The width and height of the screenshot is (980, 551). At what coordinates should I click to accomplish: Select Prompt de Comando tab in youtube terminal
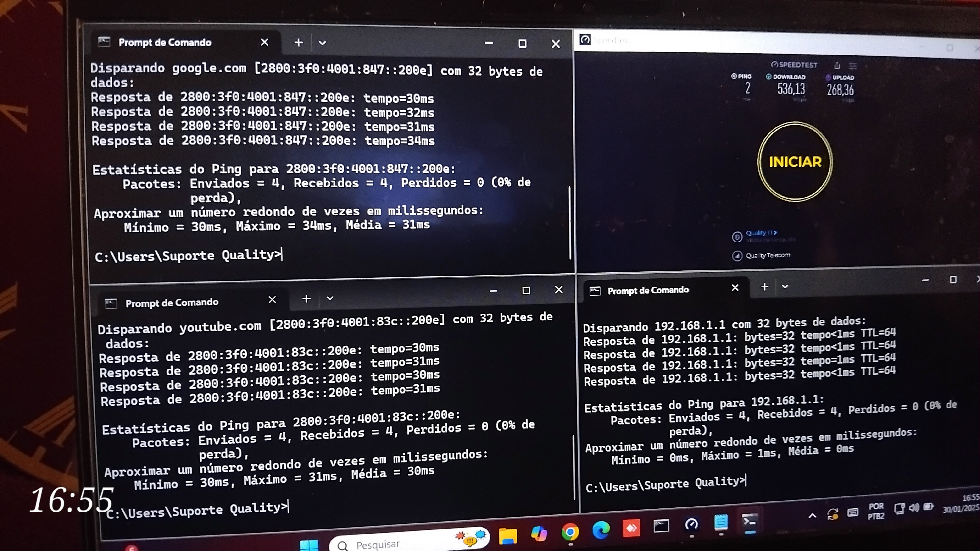click(x=172, y=303)
